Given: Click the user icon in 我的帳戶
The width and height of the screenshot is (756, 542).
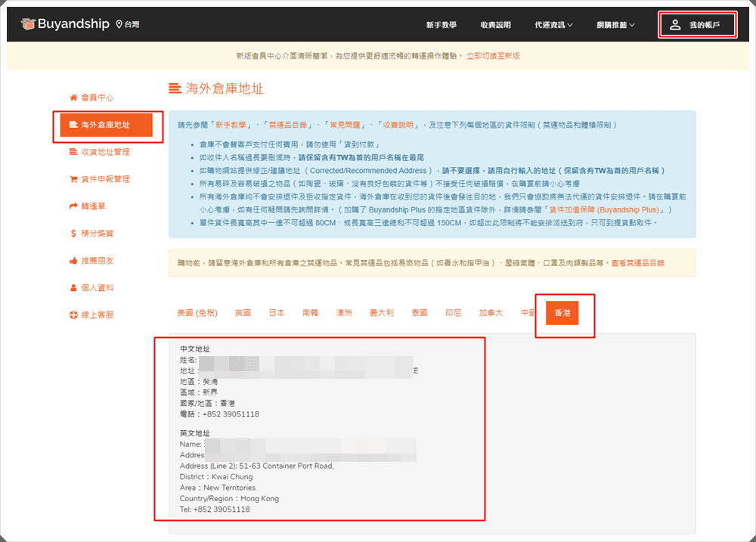Looking at the screenshot, I should [675, 25].
